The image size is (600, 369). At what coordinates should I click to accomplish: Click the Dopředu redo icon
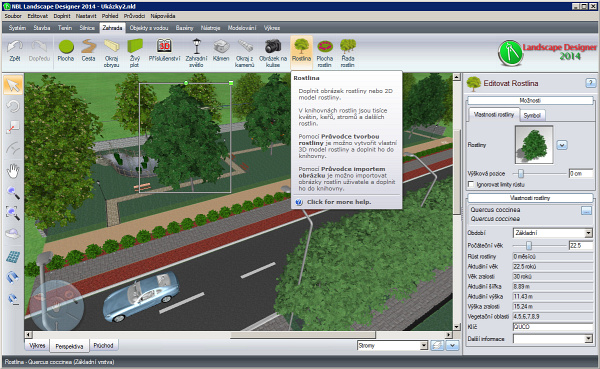(39, 51)
